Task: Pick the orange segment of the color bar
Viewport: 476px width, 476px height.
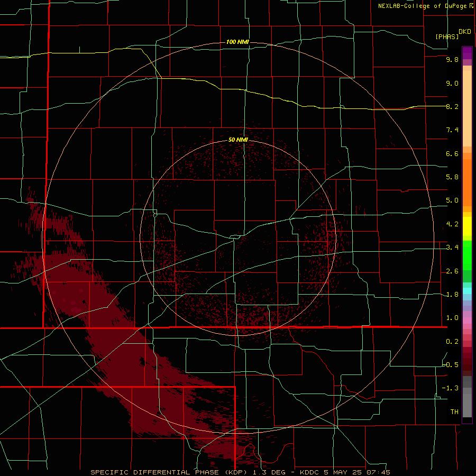Action: pyautogui.click(x=467, y=182)
